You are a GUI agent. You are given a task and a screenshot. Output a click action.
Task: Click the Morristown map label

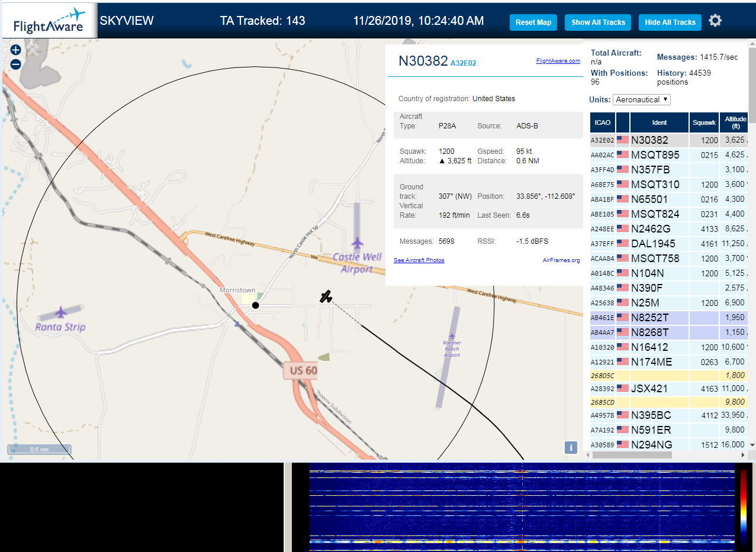pyautogui.click(x=237, y=290)
